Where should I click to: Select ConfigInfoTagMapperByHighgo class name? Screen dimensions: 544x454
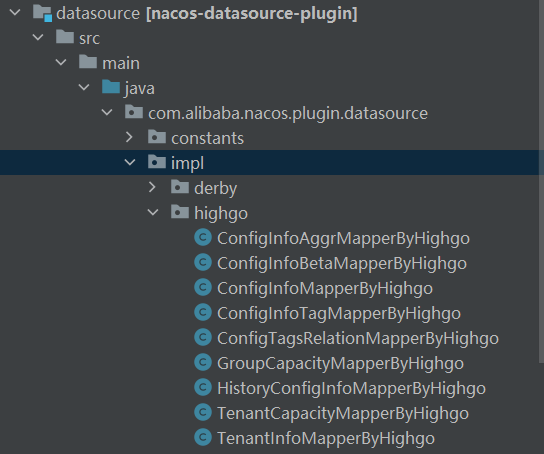pos(339,314)
